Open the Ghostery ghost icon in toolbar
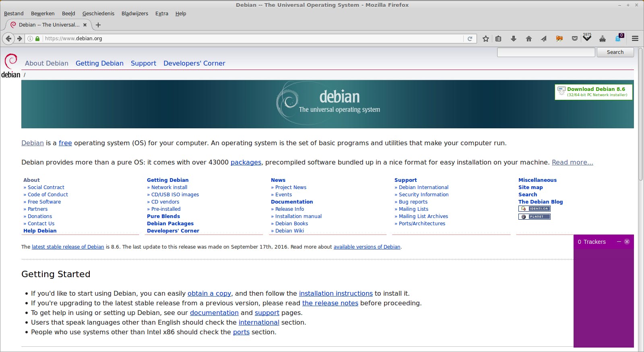Screen dimensions: 644x352 point(619,38)
